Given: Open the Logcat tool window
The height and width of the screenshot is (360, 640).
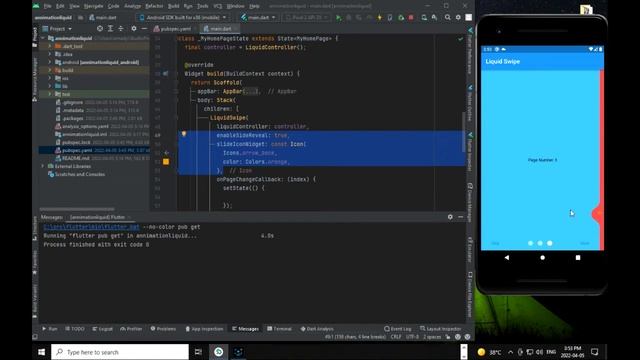Looking at the screenshot, I should 102,329.
